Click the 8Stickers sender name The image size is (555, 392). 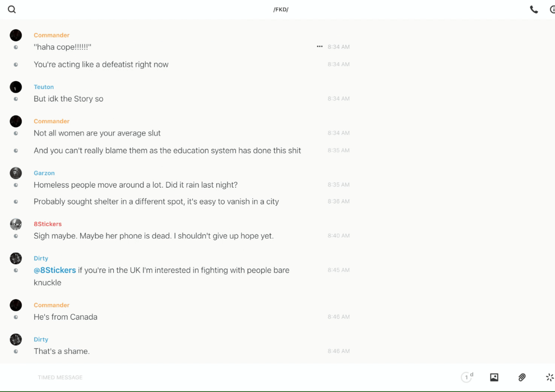pyautogui.click(x=48, y=224)
